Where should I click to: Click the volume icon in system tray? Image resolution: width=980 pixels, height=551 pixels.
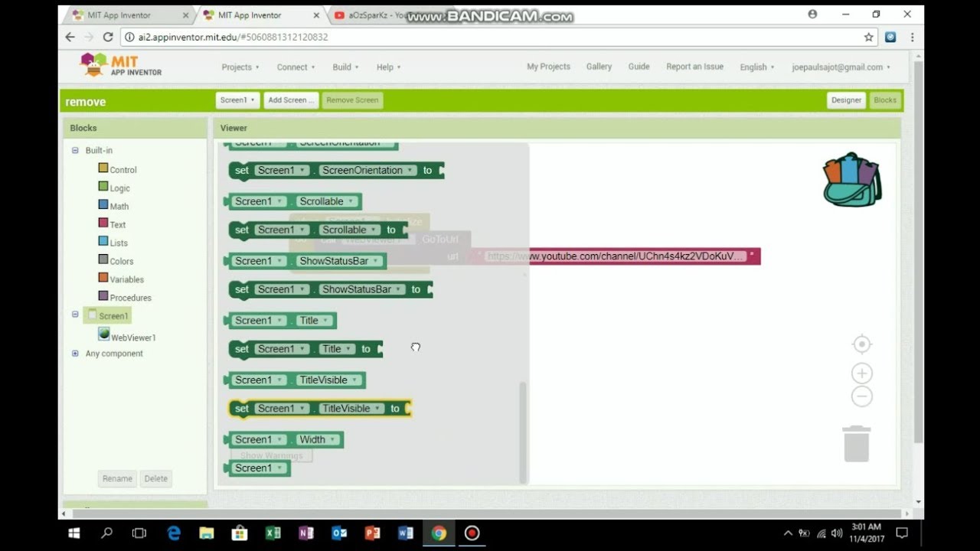tap(837, 533)
